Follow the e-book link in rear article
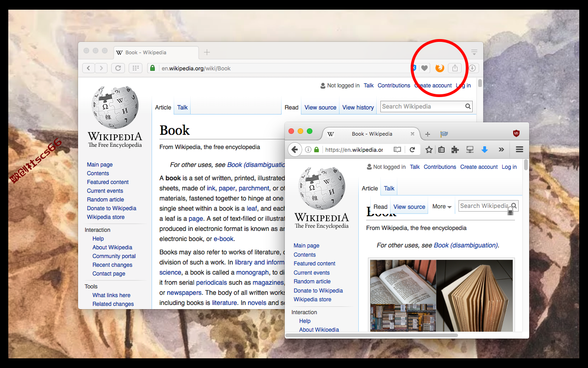Screen dimensions: 588x368 point(224,239)
